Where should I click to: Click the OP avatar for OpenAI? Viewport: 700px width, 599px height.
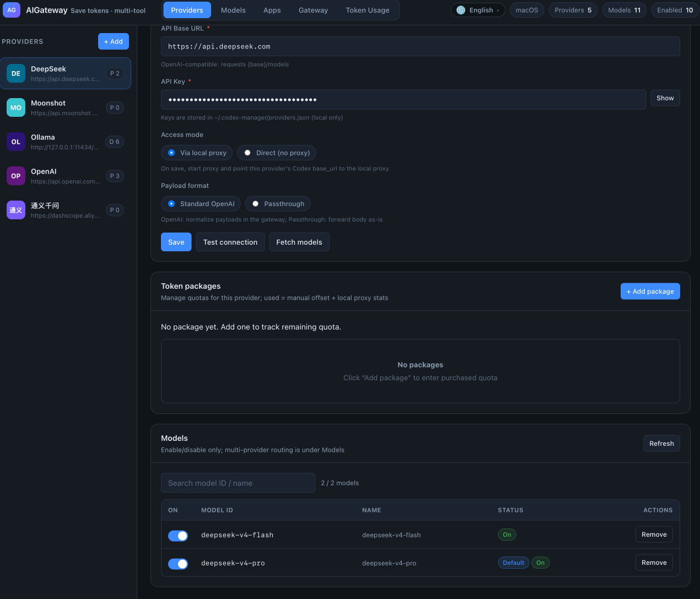[x=16, y=176]
